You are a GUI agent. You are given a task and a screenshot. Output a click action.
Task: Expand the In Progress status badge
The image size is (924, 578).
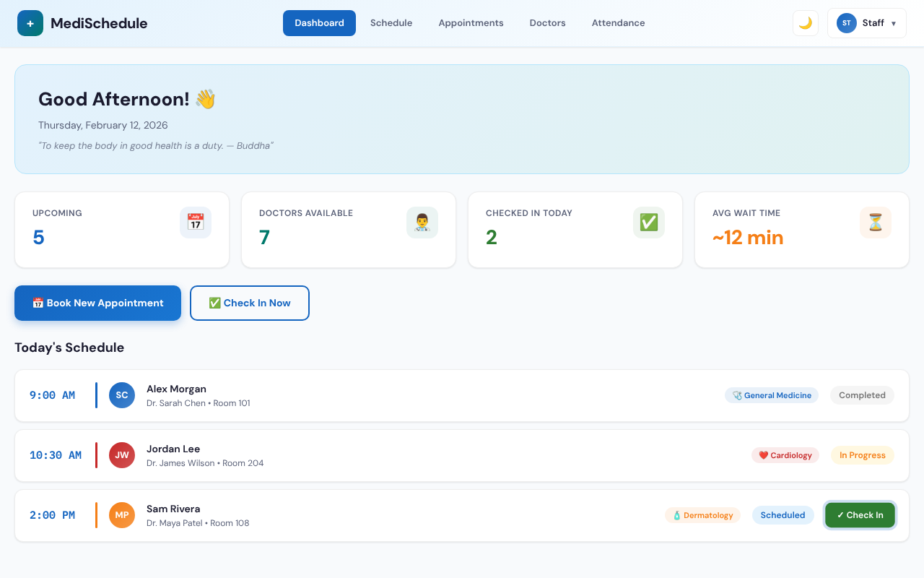[x=862, y=455]
